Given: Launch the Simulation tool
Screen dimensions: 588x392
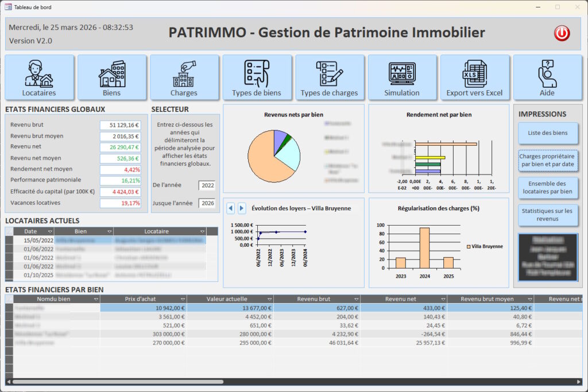Looking at the screenshot, I should pyautogui.click(x=402, y=77).
